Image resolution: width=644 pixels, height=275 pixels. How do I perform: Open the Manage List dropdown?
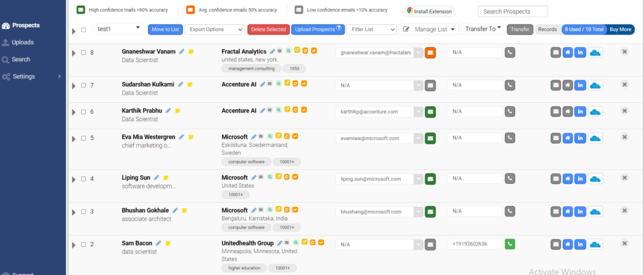click(429, 30)
